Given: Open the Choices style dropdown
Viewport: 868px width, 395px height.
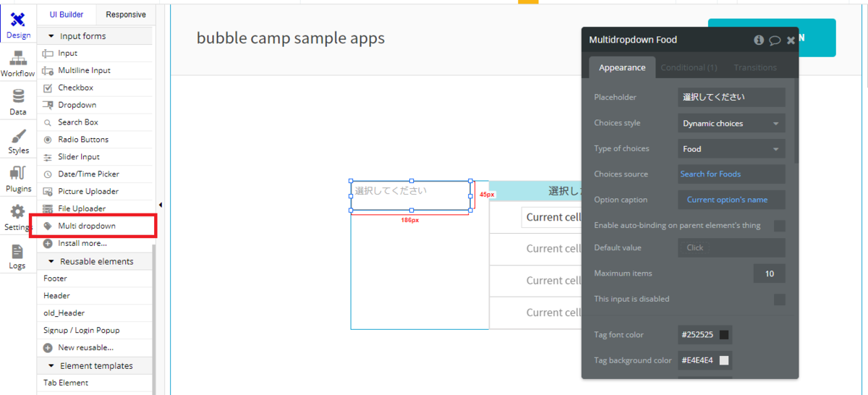Looking at the screenshot, I should point(731,124).
